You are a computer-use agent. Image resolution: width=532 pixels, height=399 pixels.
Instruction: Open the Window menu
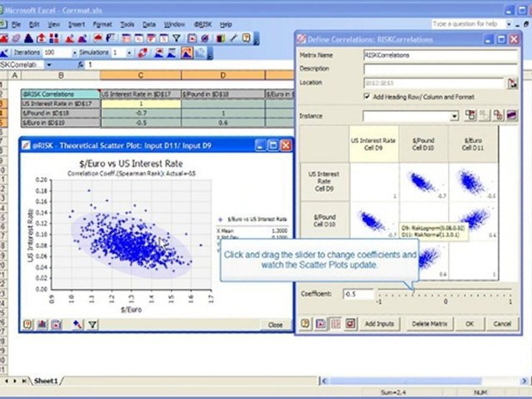click(x=175, y=24)
